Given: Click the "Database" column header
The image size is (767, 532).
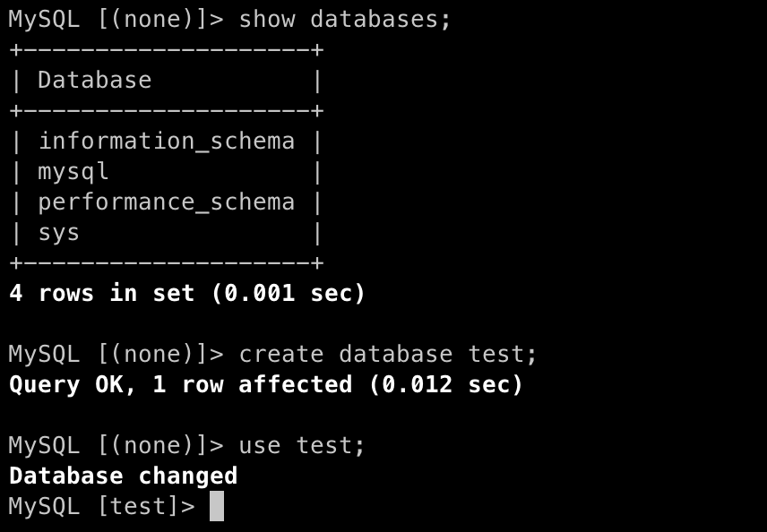Looking at the screenshot, I should tap(95, 80).
